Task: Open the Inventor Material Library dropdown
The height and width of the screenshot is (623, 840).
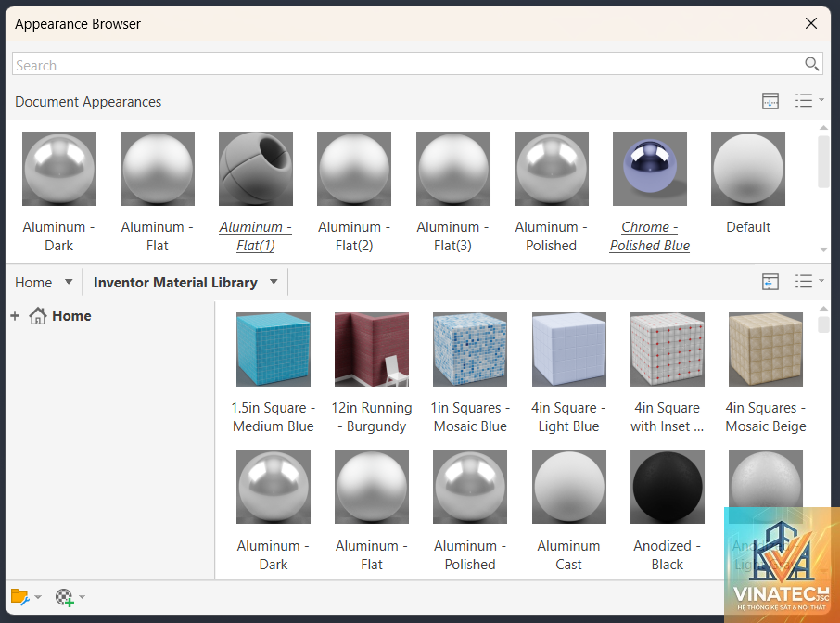Action: click(x=274, y=282)
